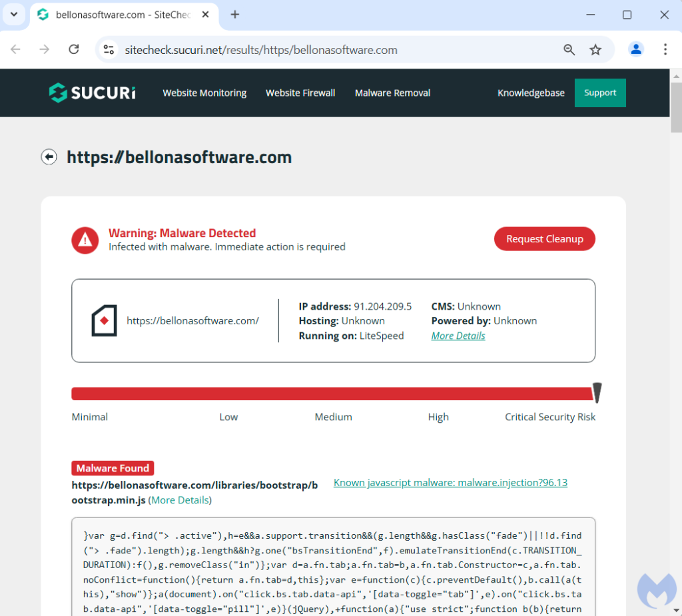This screenshot has height=616, width=682.
Task: Select the bellonasoftware.com SiteCheck tab
Action: (120, 15)
